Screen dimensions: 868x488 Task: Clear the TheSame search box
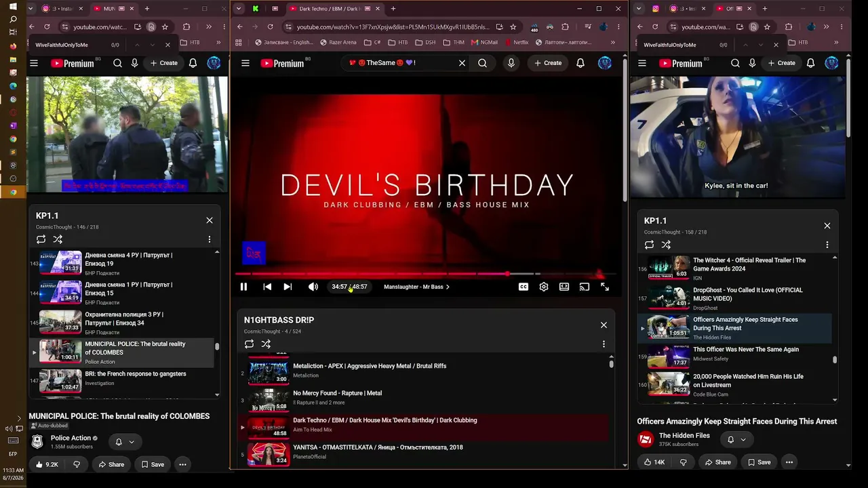462,63
